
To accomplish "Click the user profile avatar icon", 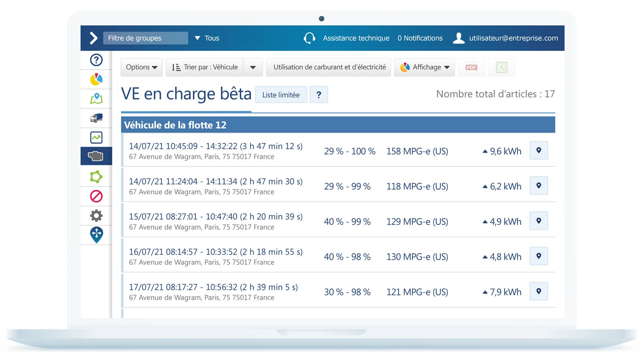I will click(459, 38).
